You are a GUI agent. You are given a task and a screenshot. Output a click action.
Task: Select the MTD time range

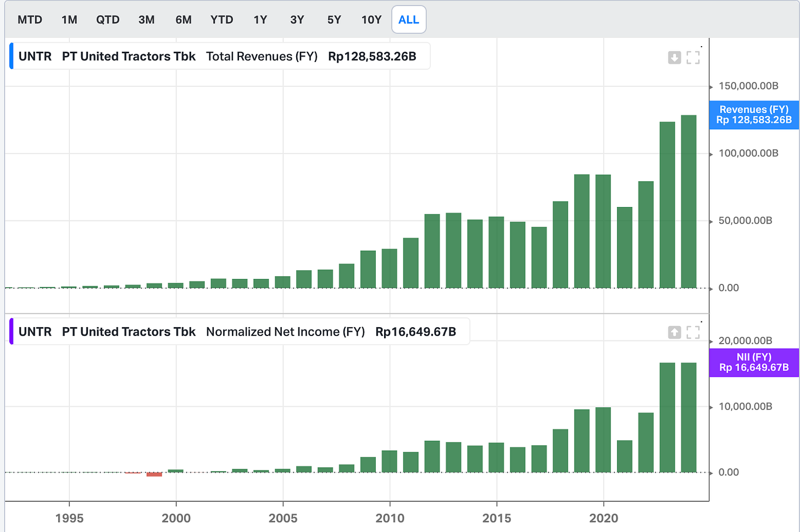30,20
